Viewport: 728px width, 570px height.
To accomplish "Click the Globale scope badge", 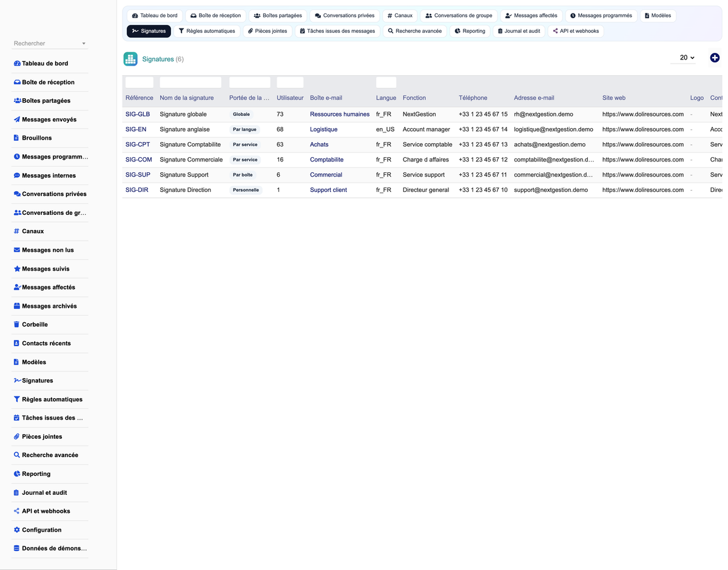I will (x=241, y=114).
